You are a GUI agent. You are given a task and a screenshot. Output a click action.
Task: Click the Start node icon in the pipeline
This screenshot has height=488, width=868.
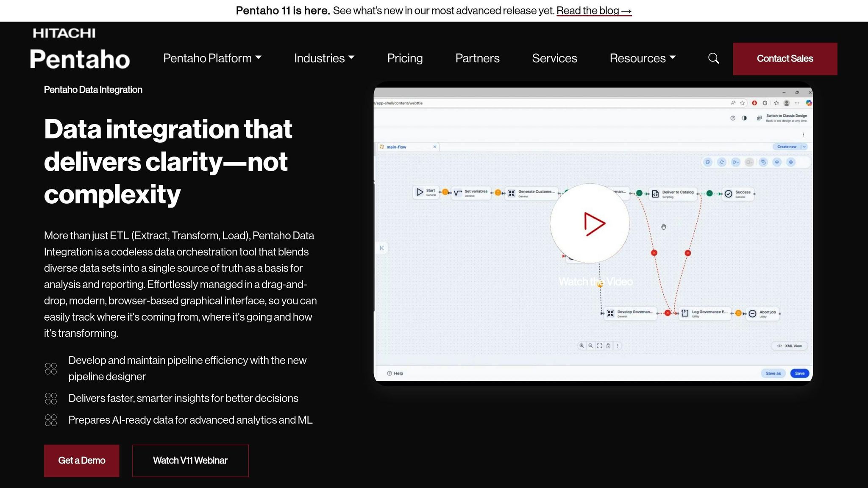pos(420,192)
